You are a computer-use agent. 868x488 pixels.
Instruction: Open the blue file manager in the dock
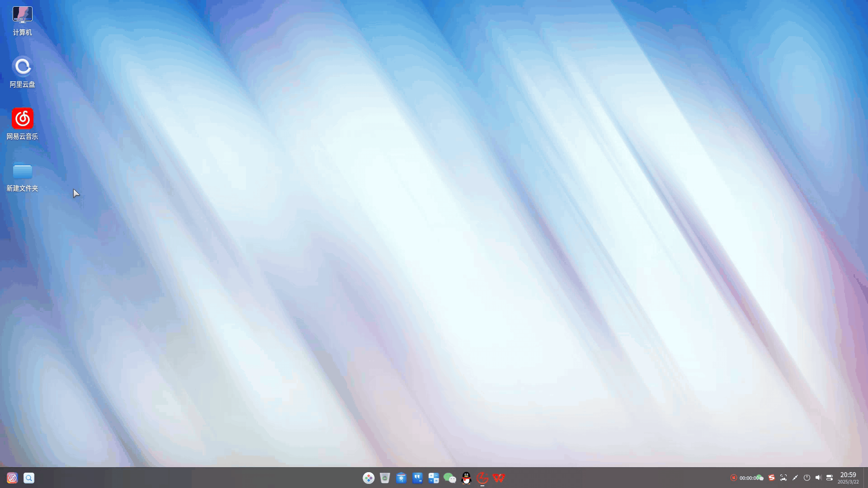point(401,478)
